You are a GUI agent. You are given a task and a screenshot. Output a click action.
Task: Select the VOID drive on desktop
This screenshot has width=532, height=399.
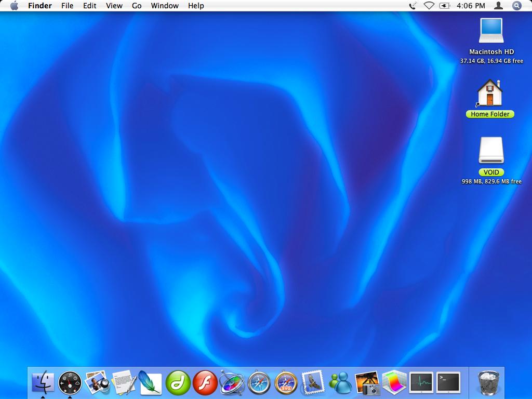pyautogui.click(x=491, y=151)
